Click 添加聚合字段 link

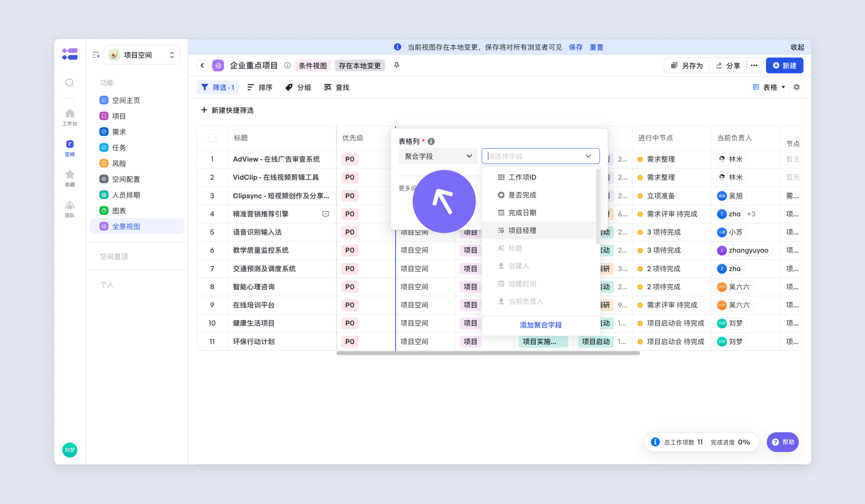541,325
